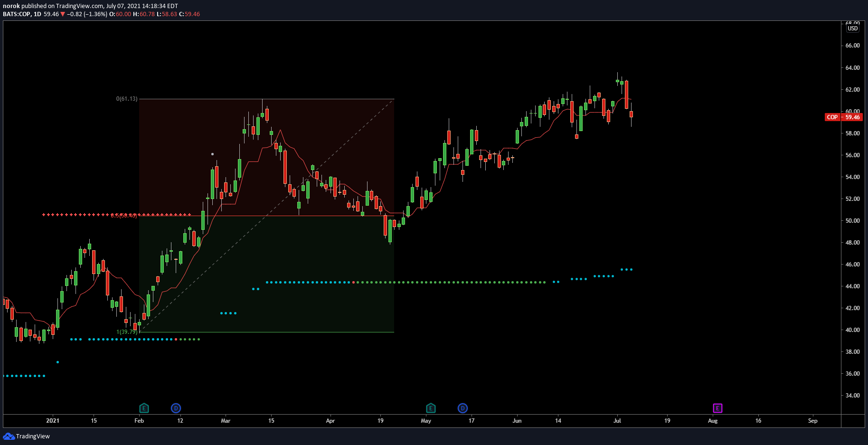
Task: Click the Jul label on time axis
Action: pyautogui.click(x=617, y=421)
